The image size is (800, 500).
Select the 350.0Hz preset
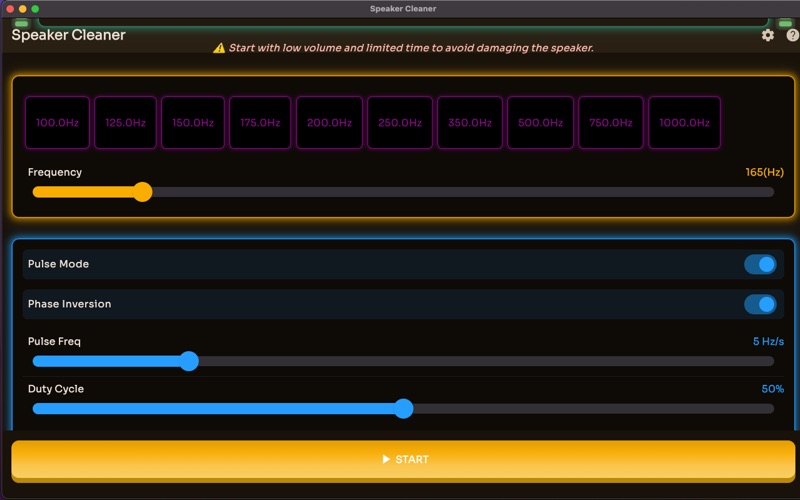(470, 123)
